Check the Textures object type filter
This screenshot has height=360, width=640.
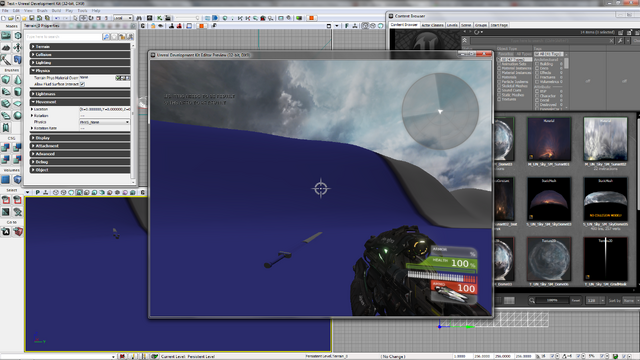[499, 99]
